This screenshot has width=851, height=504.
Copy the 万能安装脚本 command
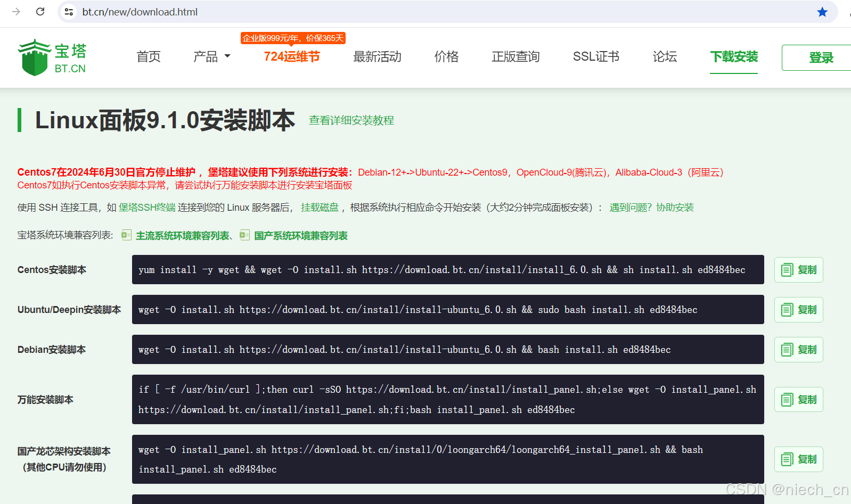[798, 400]
